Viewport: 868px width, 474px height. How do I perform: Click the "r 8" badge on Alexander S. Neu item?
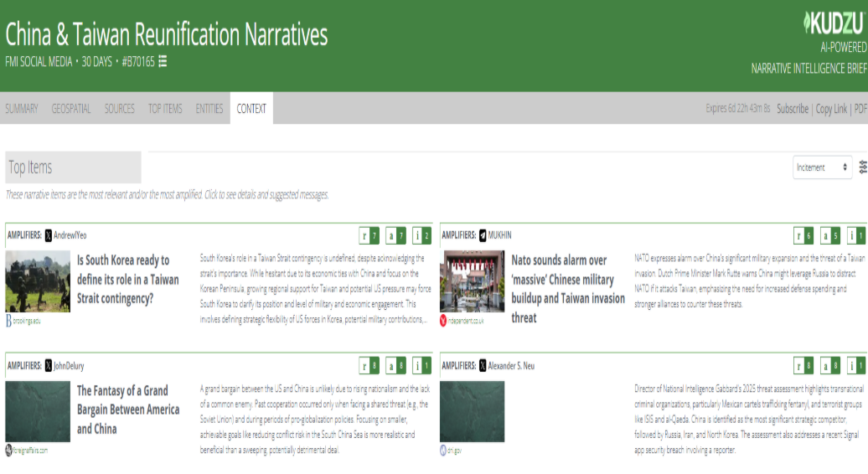point(803,366)
